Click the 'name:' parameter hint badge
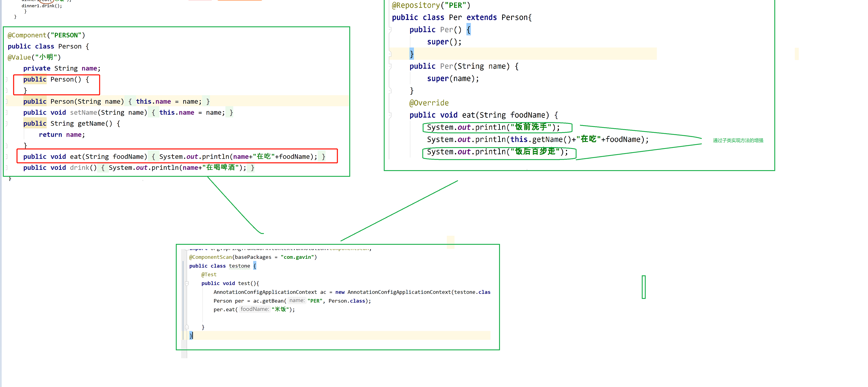This screenshot has height=387, width=868. coord(297,300)
